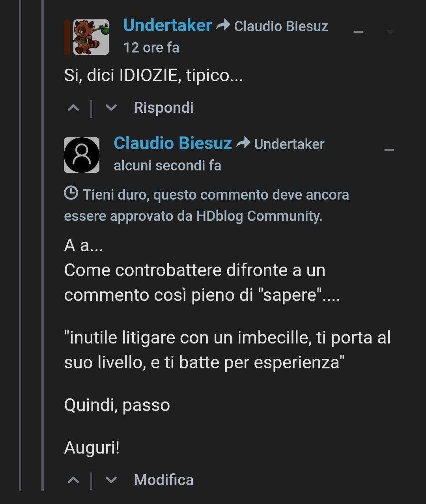Click the clock icon beside "Tieni duro"
Image resolution: width=426 pixels, height=504 pixels.
[71, 193]
